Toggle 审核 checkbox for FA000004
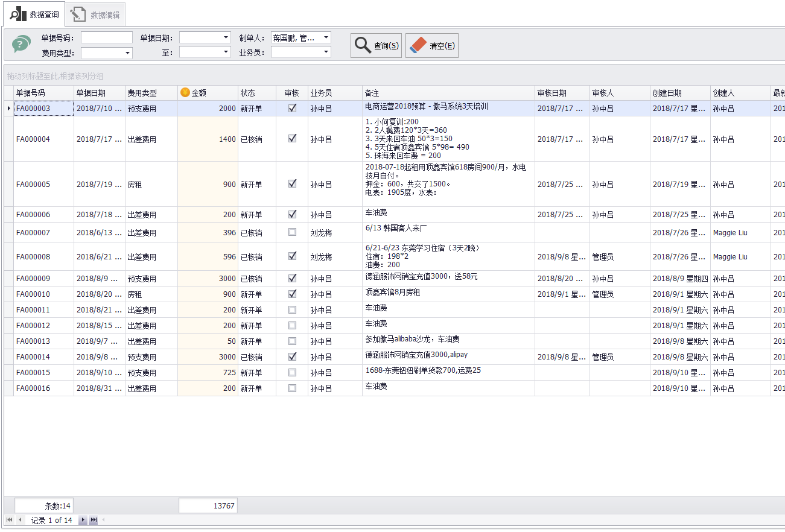785x532 pixels. click(x=293, y=138)
